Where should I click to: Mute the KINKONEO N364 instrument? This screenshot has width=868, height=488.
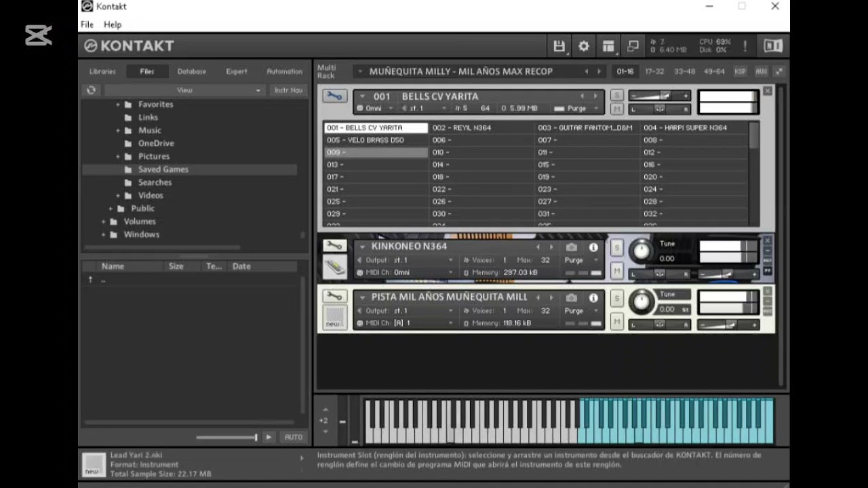coord(616,271)
